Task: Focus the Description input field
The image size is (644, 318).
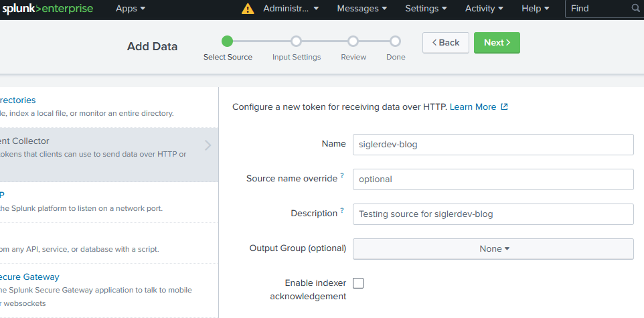Action: [x=493, y=214]
